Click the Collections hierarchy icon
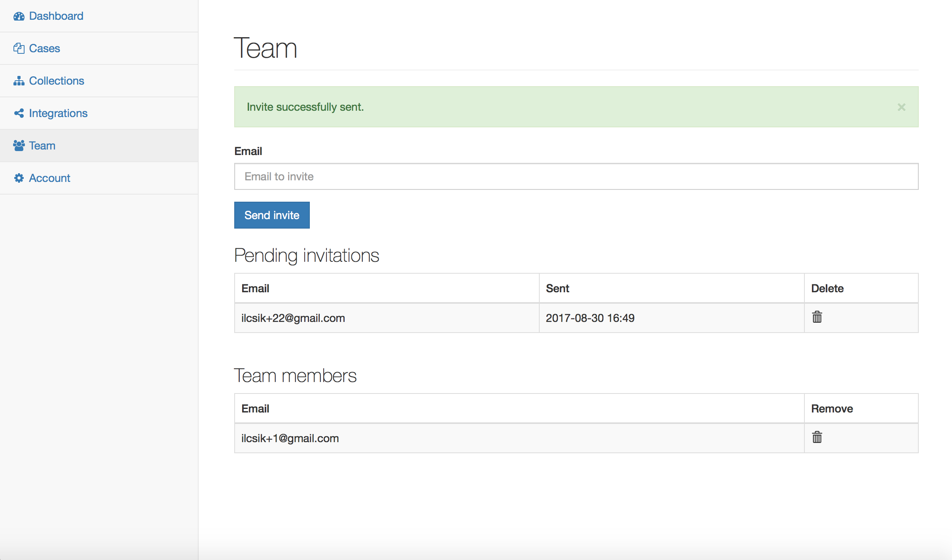Screen dimensions: 952x560 (x=19, y=81)
